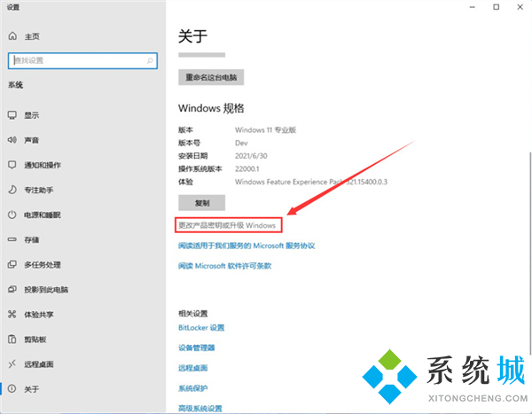Open BitLocker 设置 link
The height and width of the screenshot is (414, 532).
pyautogui.click(x=201, y=327)
